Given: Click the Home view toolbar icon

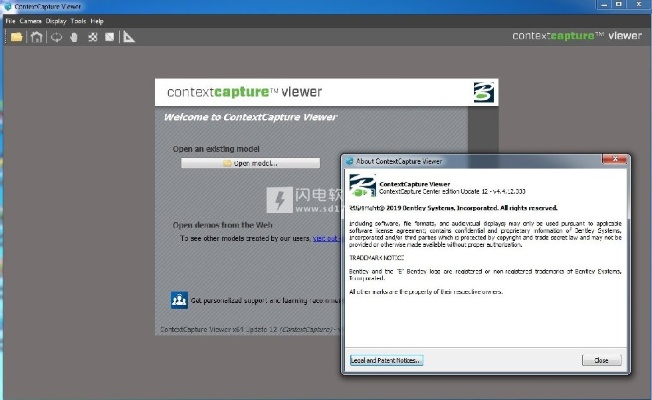Looking at the screenshot, I should 36,38.
